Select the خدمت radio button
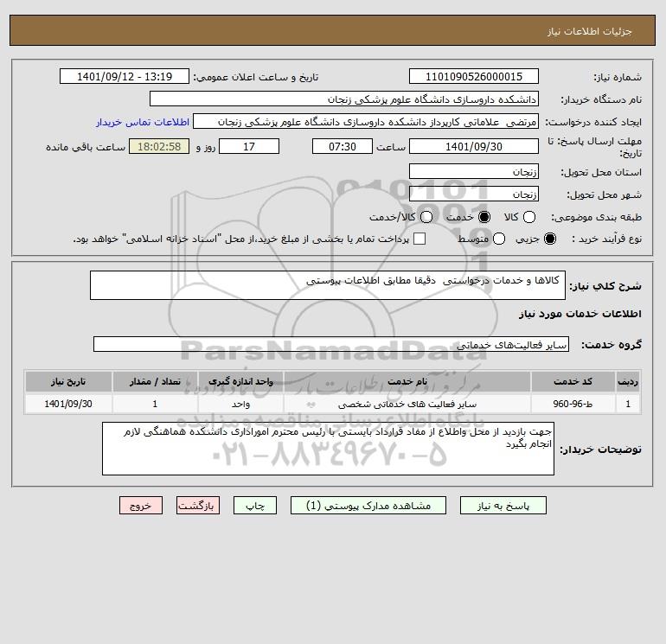The height and width of the screenshot is (644, 666). [x=483, y=217]
